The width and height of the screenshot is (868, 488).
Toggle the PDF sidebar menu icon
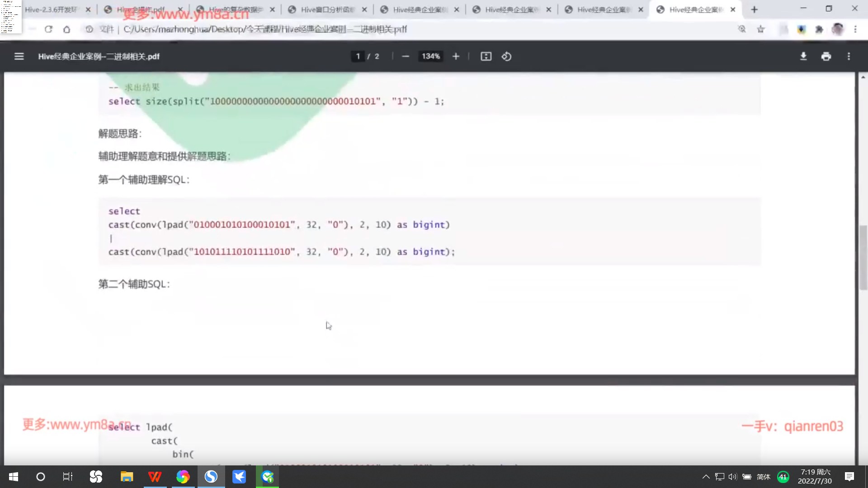point(19,56)
